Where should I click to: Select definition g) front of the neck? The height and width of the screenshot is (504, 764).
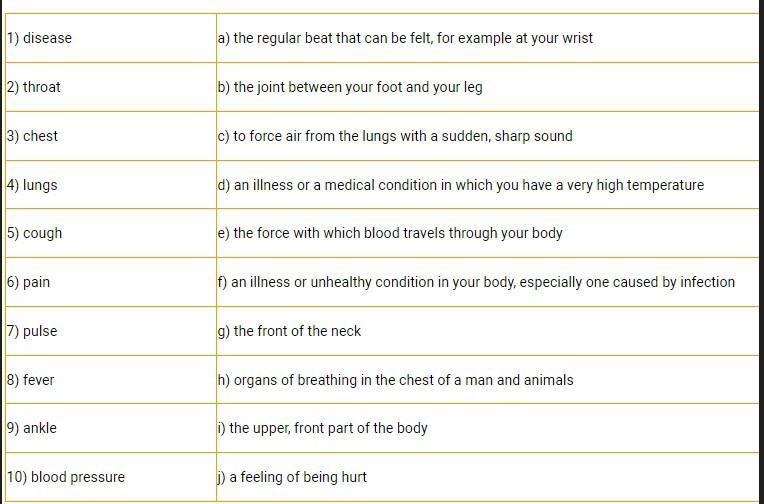[x=289, y=331]
